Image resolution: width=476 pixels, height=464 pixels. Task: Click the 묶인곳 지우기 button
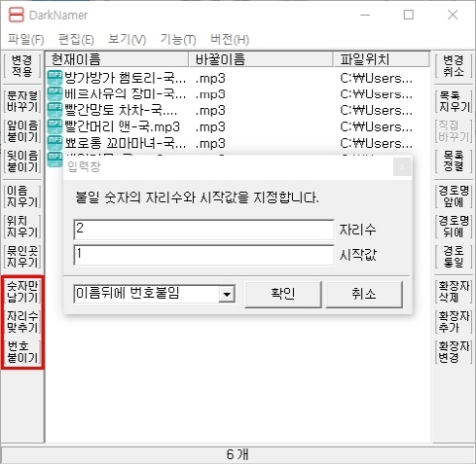pyautogui.click(x=22, y=257)
